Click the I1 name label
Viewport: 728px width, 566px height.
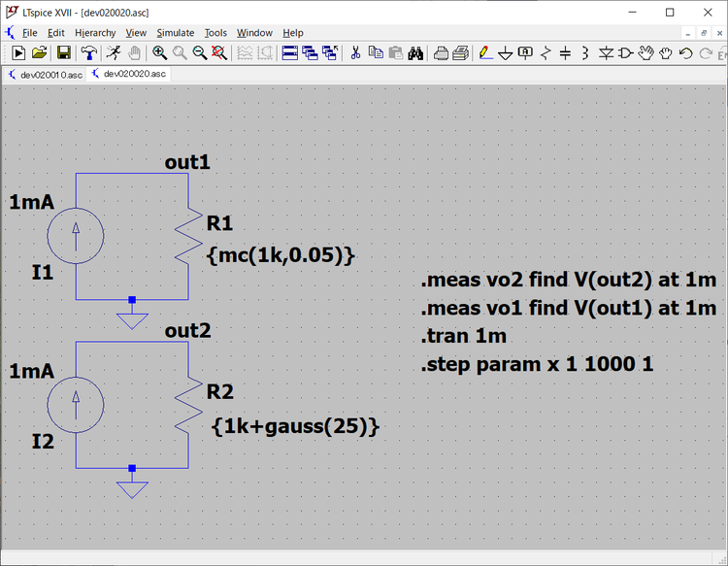pos(43,272)
